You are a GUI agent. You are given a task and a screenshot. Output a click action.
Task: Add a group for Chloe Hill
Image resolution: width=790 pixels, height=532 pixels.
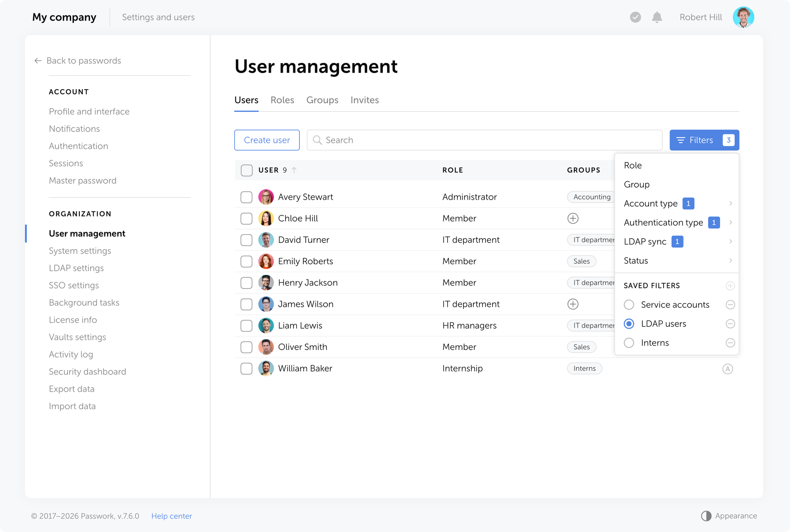click(573, 218)
